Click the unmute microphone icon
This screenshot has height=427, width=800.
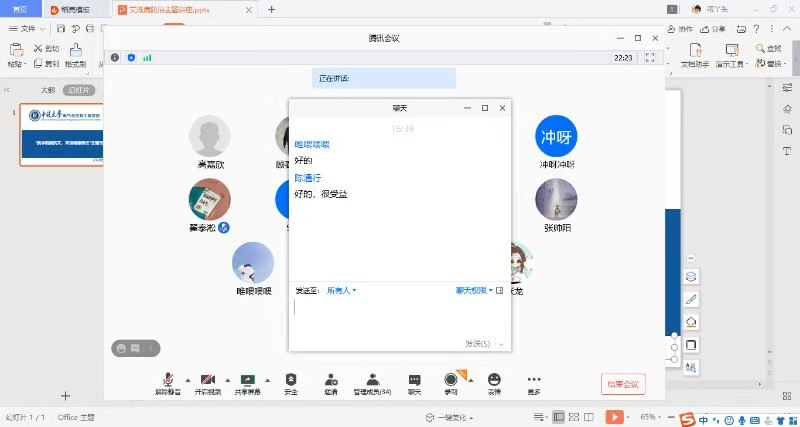click(x=166, y=380)
